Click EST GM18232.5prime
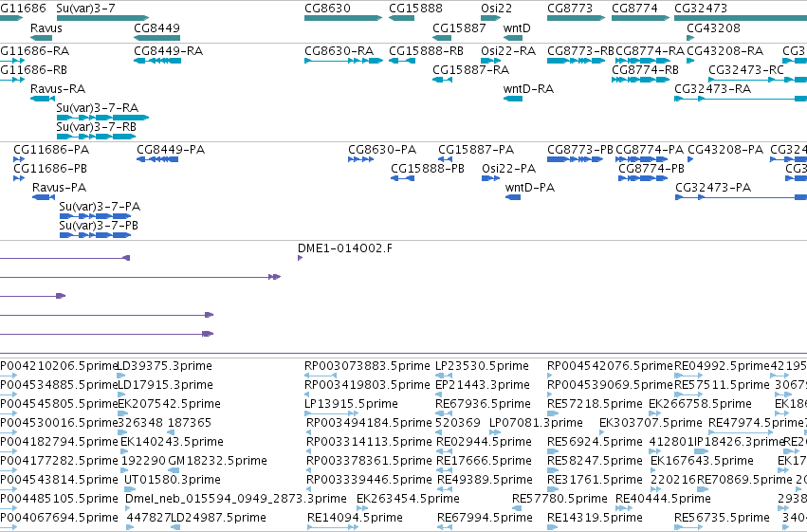The image size is (807, 532). 174,470
